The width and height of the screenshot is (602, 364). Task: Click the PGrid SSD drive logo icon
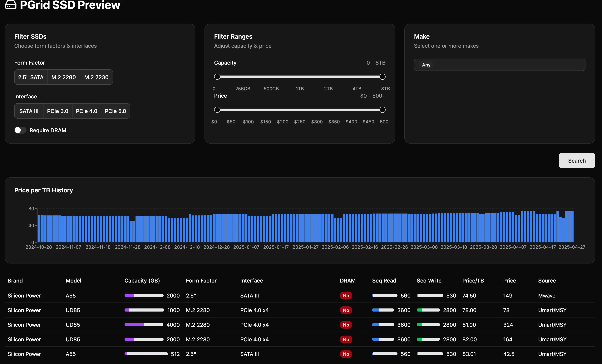click(11, 5)
